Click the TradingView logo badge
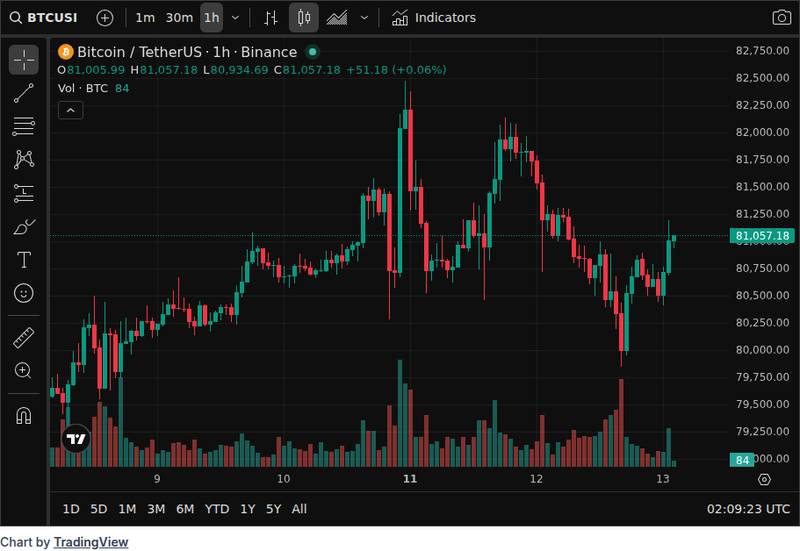The width and height of the screenshot is (800, 551). [x=76, y=439]
